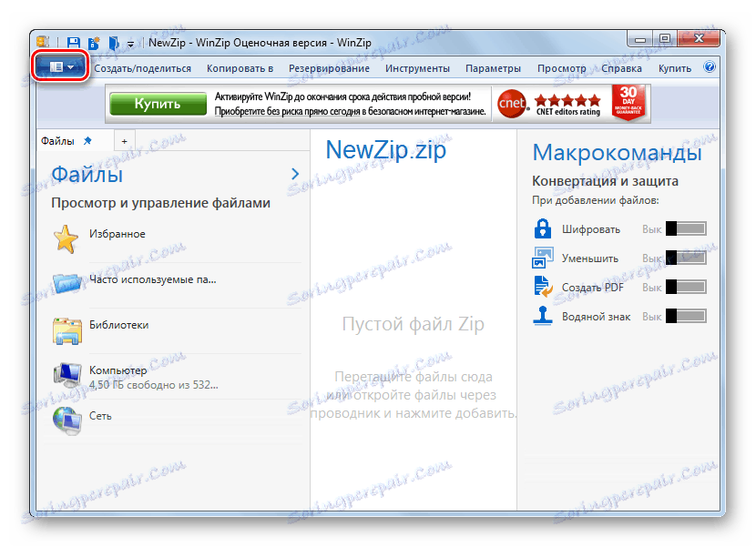Open the Quick Access Toolbar customize arrow
This screenshot has height=547, width=756.
[x=130, y=44]
